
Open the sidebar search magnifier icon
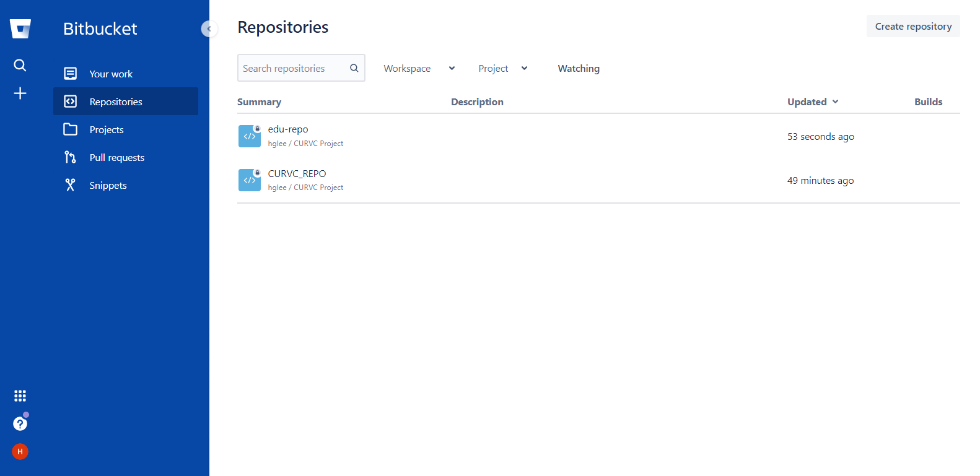coord(20,65)
